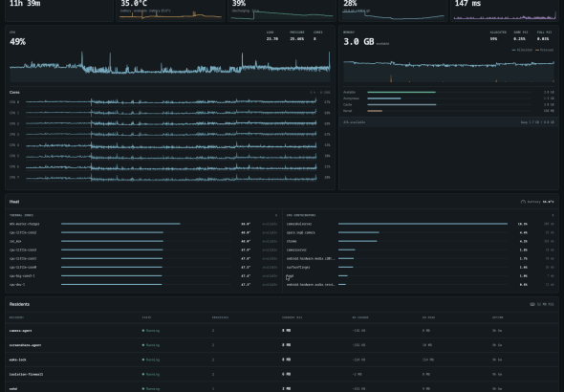Click the isolation-firewall resident row
564x392 pixels.
282,374
